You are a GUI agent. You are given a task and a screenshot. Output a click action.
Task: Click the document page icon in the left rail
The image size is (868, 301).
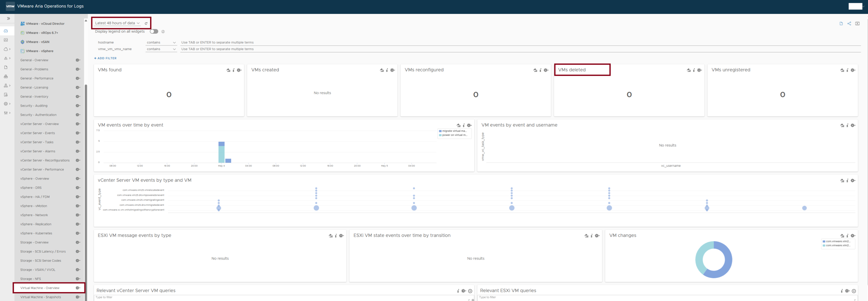(6, 67)
